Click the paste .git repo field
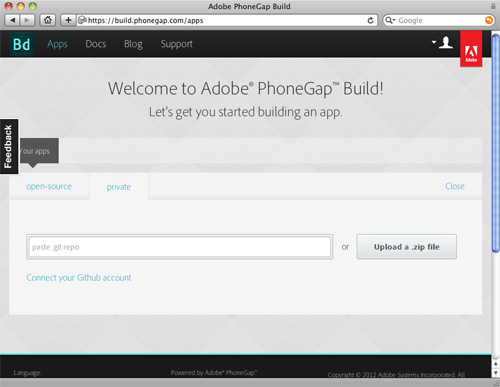Viewport: 500px width, 387px height. 180,247
